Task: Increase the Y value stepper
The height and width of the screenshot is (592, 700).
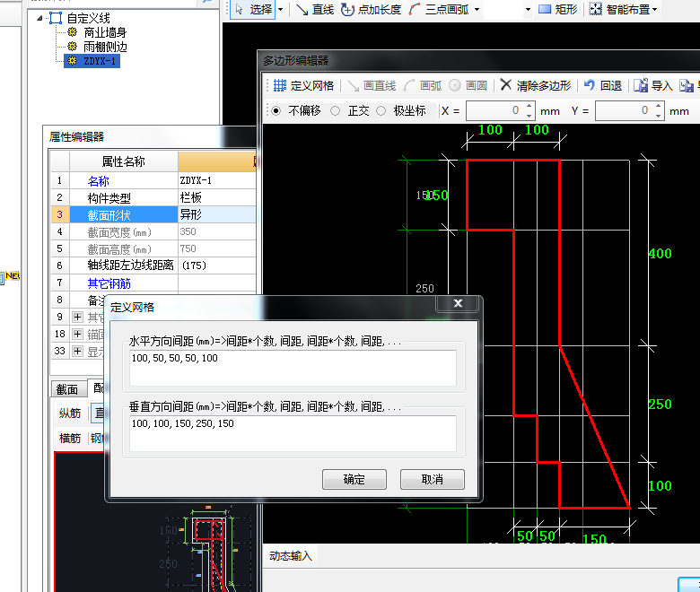Action: 659,106
